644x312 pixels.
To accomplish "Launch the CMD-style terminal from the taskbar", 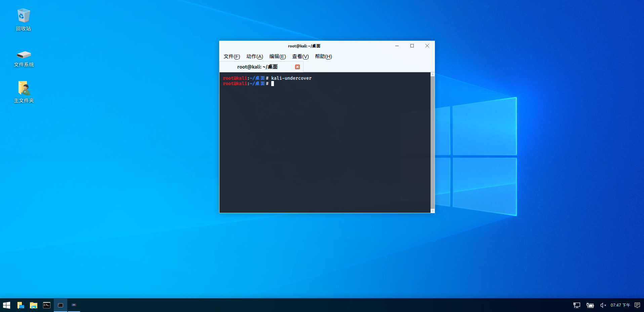I will [46, 305].
